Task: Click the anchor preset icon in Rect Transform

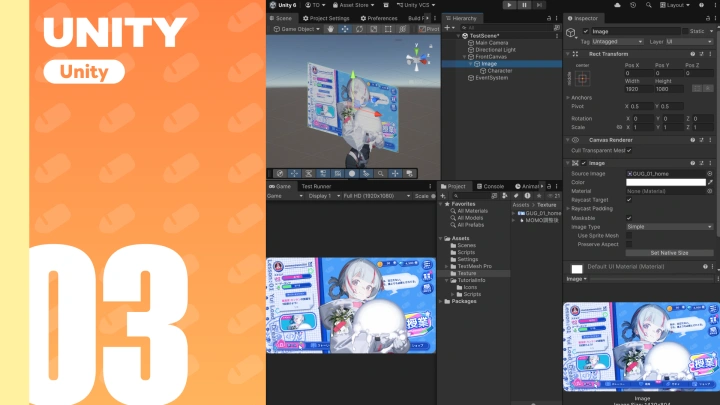Action: coord(583,79)
